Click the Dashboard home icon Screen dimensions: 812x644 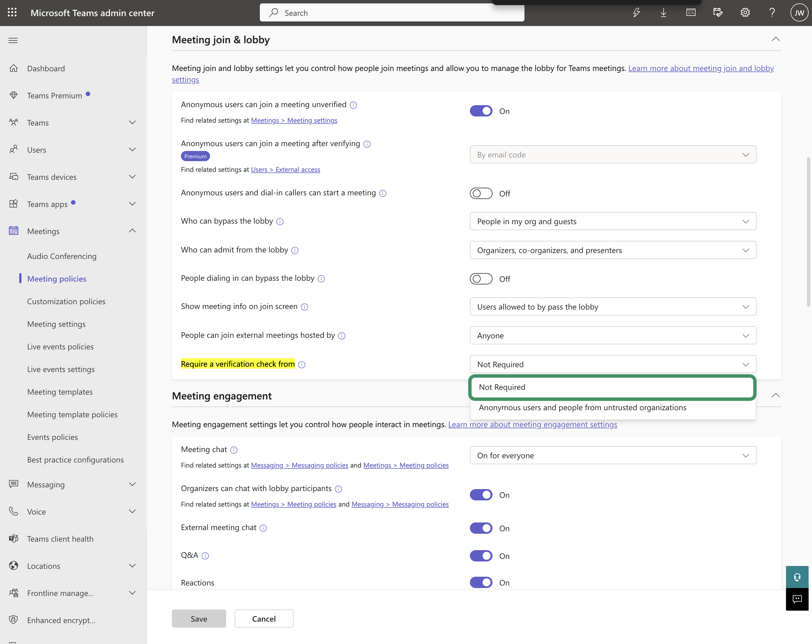pos(14,68)
